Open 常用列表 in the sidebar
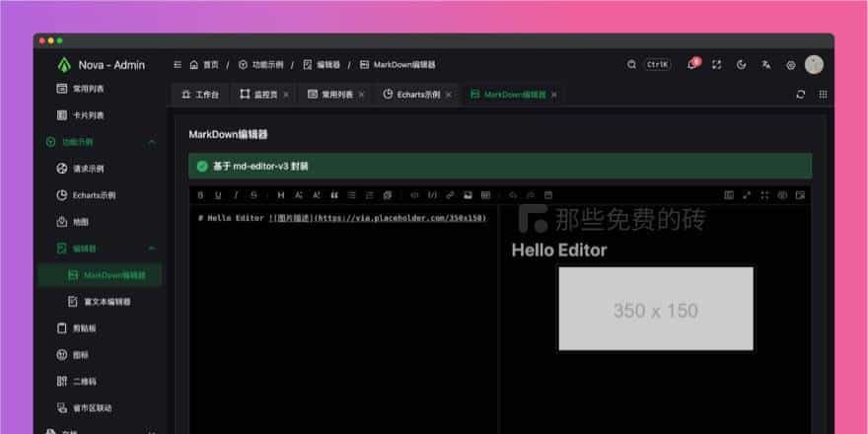The image size is (868, 434). 101,89
